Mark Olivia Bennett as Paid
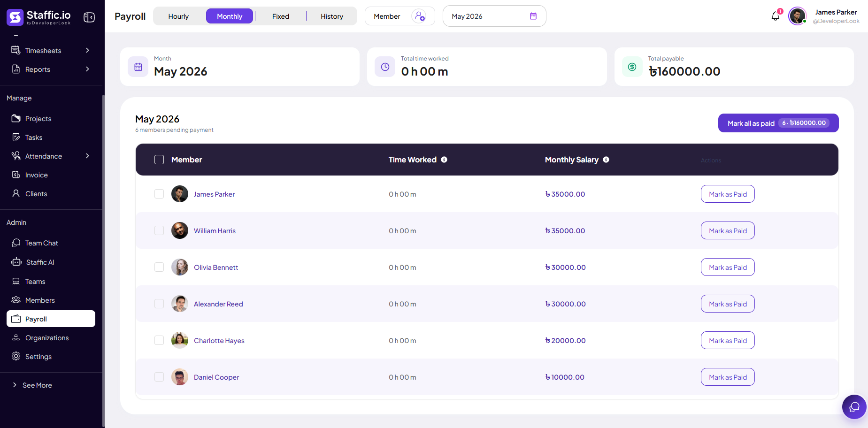The width and height of the screenshot is (868, 428). pyautogui.click(x=728, y=267)
